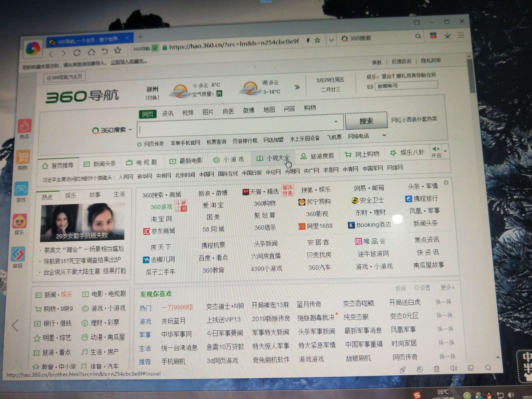This screenshot has height=399, width=532.
Task: Click the 立即导入收藏夹 link
Action: tap(129, 62)
